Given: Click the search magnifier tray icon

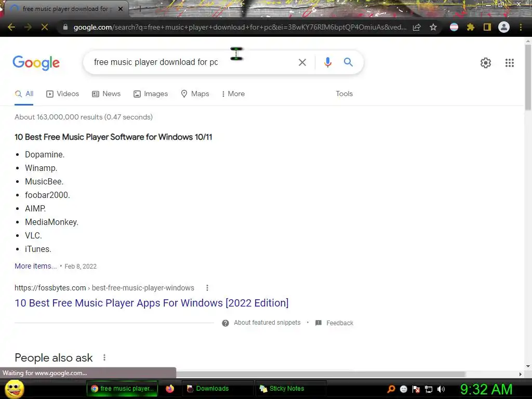Looking at the screenshot, I should pyautogui.click(x=391, y=389).
